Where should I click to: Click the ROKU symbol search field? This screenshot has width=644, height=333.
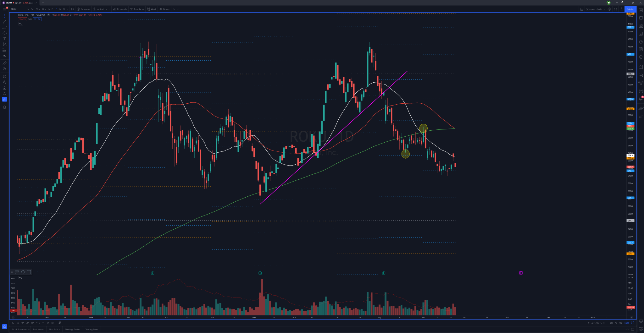click(17, 9)
